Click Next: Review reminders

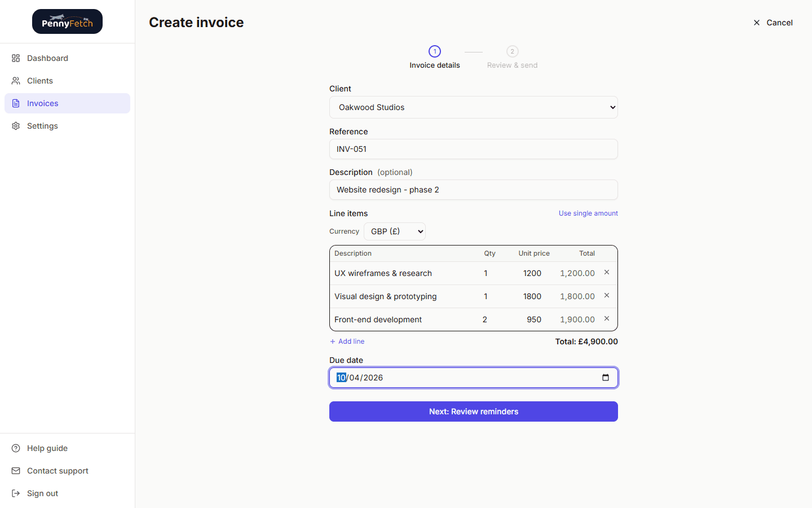[x=474, y=411]
